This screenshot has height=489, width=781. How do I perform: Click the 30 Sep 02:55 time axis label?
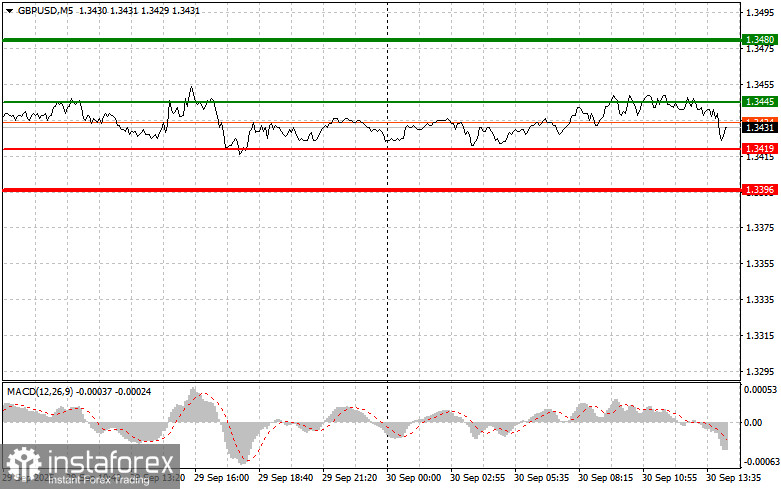click(477, 478)
